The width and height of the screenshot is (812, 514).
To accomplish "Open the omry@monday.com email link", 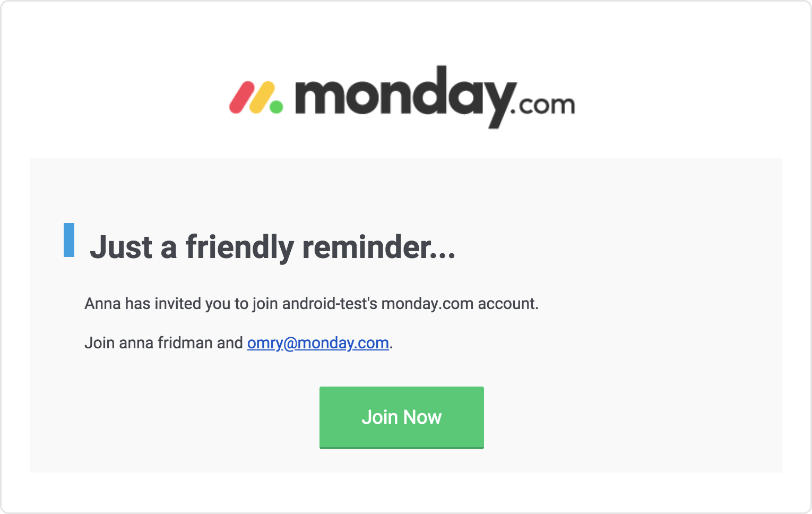I will coord(318,343).
